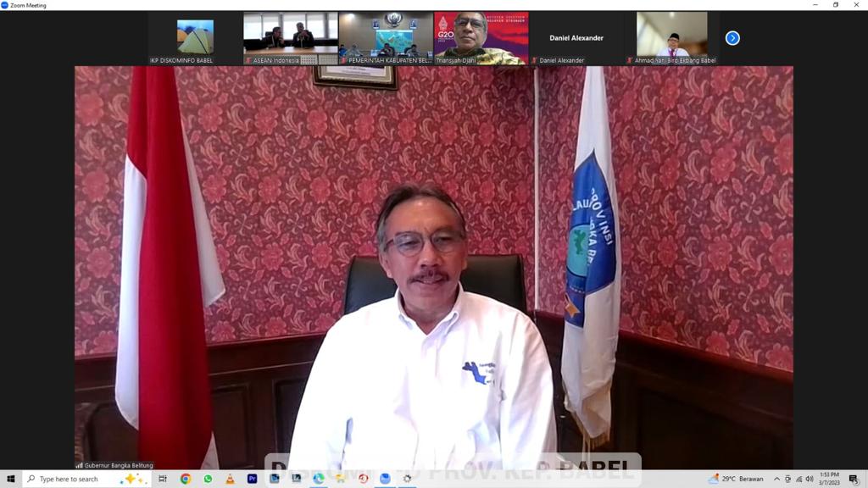The width and height of the screenshot is (868, 488).
Task: Open Adobe Premiere Pro from taskbar
Action: click(x=252, y=479)
